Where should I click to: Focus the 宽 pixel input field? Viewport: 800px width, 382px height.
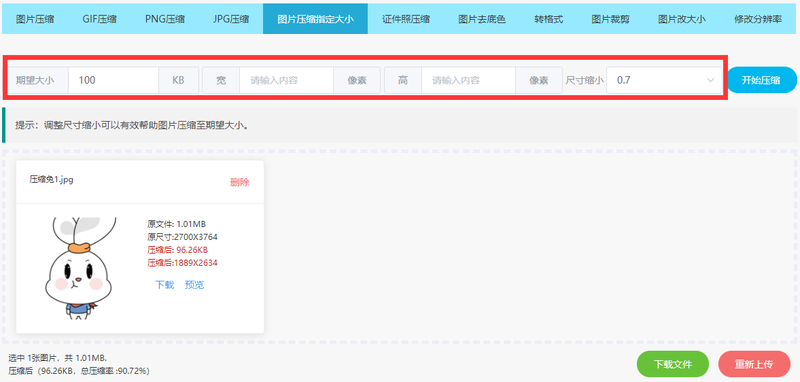286,80
